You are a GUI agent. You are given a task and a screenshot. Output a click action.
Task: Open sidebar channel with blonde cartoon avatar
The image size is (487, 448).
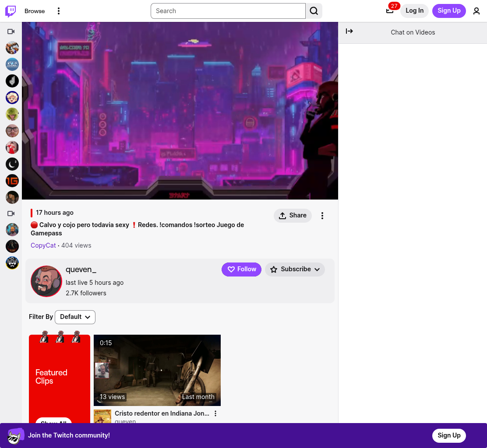12,98
